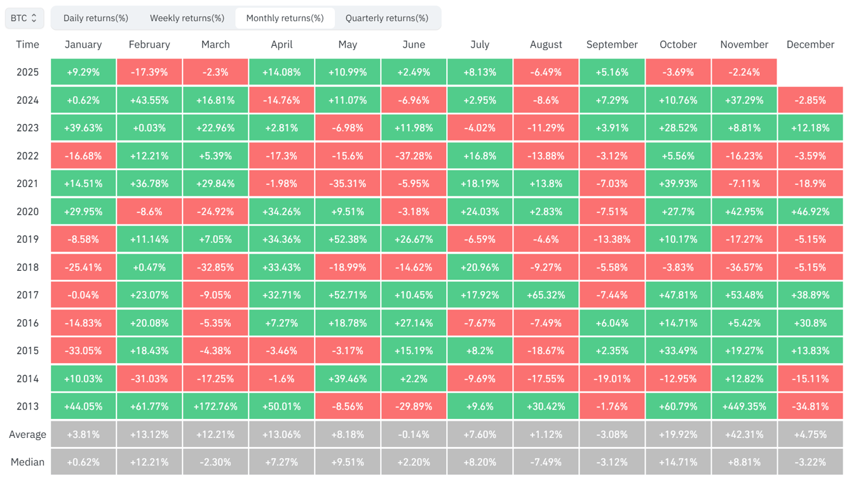Click the -35.31% May 2021 cell

click(348, 183)
